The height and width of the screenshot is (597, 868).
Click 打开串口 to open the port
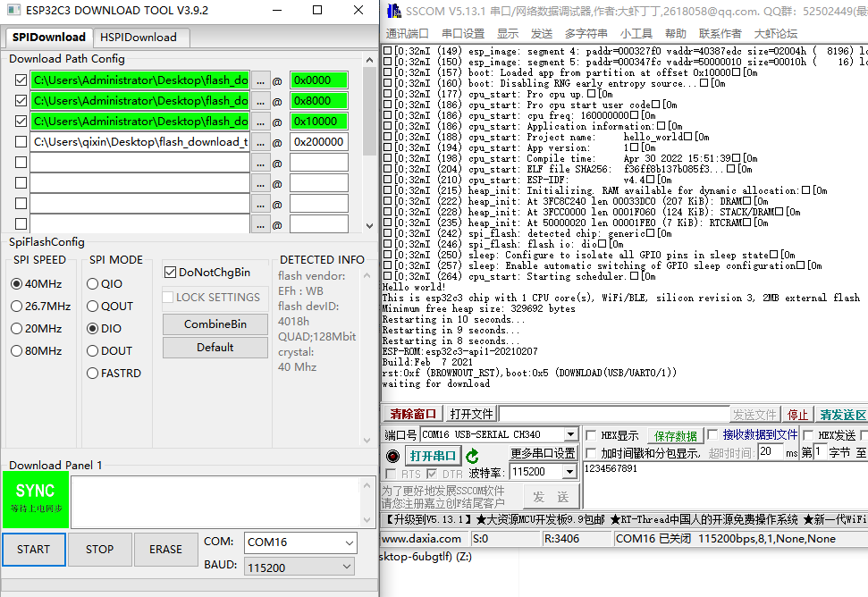[x=433, y=456]
